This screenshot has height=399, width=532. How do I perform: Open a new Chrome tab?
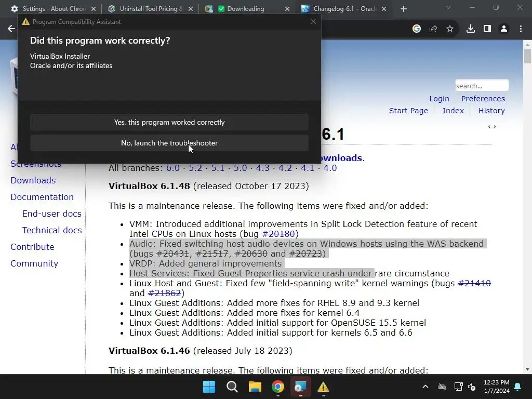[403, 9]
